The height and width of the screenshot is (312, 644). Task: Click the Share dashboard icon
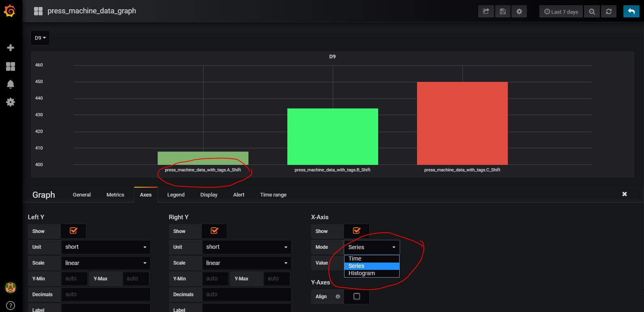(486, 11)
